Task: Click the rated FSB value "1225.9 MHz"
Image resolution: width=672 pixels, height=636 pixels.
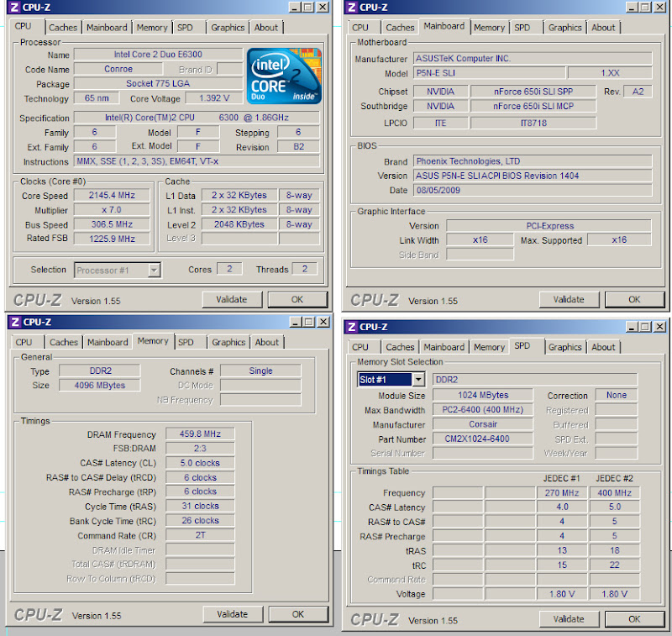Action: pyautogui.click(x=112, y=239)
